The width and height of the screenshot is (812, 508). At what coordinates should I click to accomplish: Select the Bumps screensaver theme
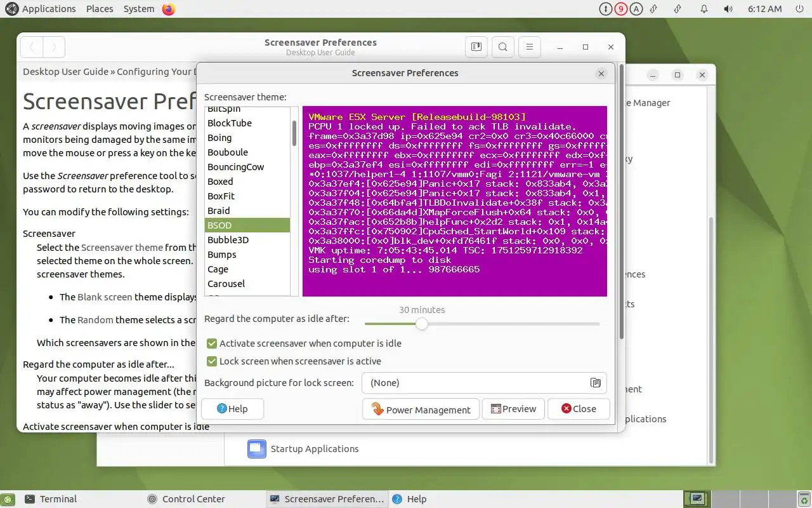[247, 255]
